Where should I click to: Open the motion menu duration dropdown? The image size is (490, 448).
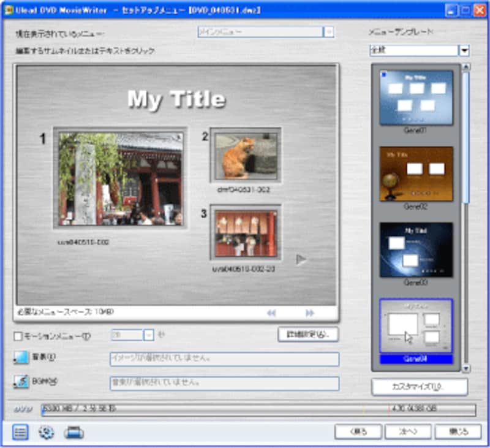point(149,335)
